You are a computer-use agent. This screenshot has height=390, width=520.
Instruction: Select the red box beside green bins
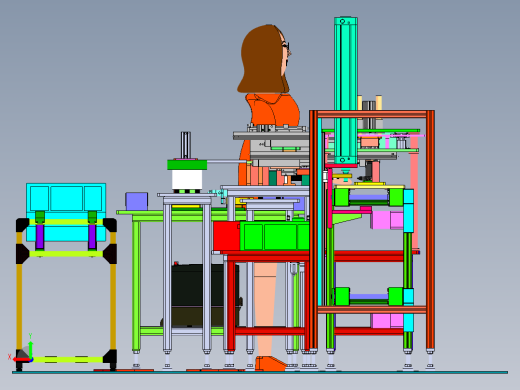(x=227, y=236)
